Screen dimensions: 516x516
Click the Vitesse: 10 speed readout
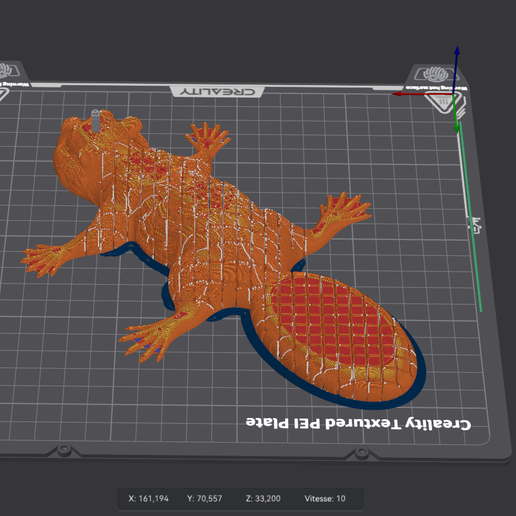point(325,499)
